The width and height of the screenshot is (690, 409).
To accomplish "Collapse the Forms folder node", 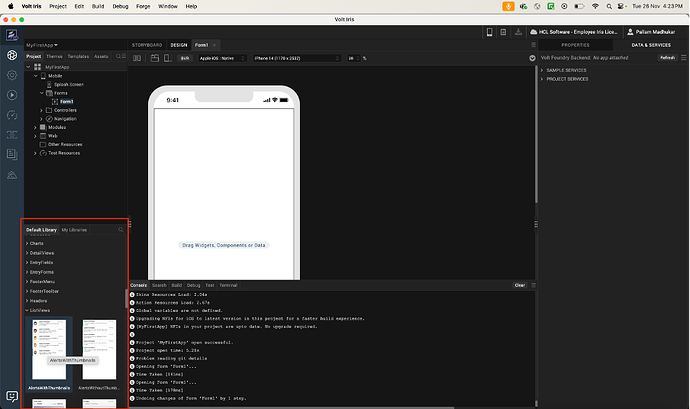I will tap(42, 93).
